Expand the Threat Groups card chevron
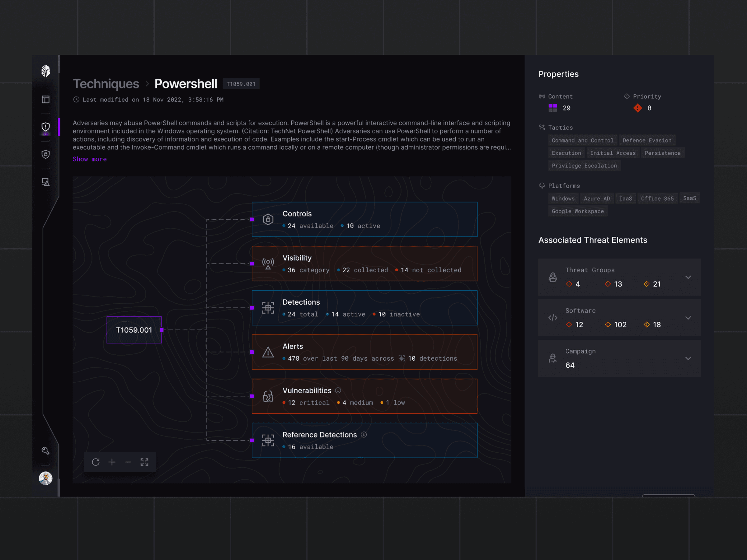This screenshot has height=560, width=747. (x=688, y=277)
